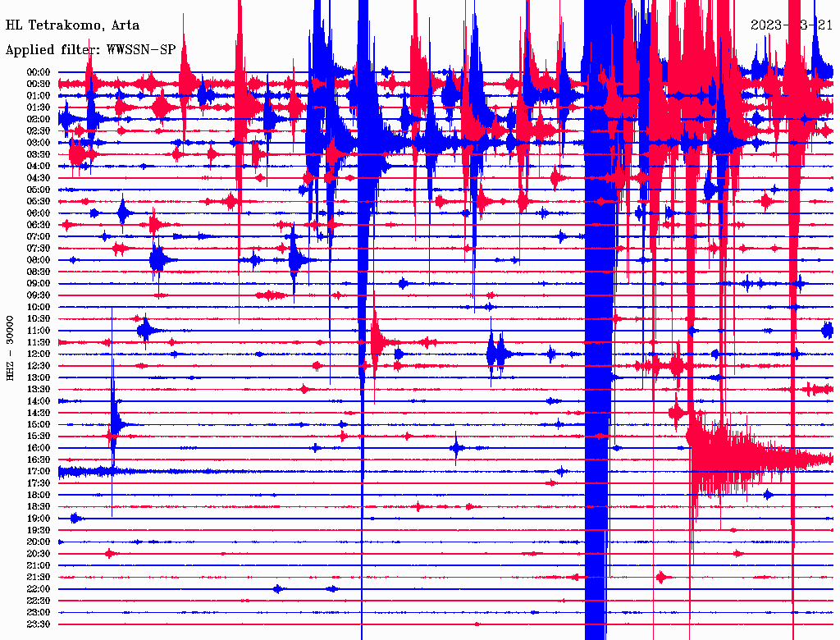Select the 03:00 time label
This screenshot has height=640, width=840.
click(x=39, y=143)
